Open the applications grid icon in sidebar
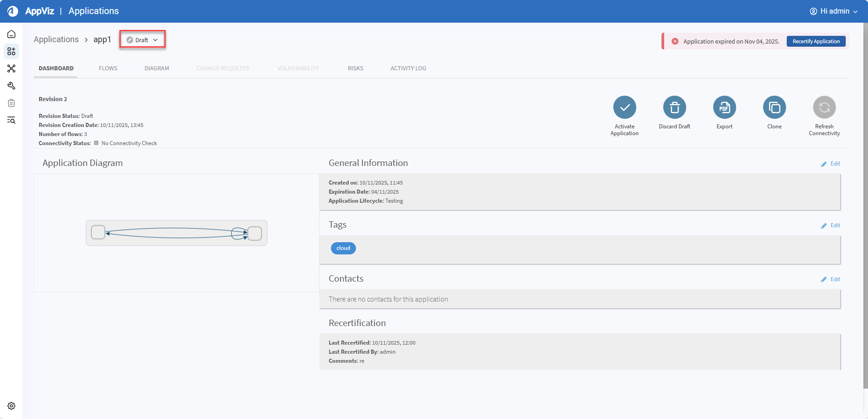The width and height of the screenshot is (868, 419). point(11,51)
